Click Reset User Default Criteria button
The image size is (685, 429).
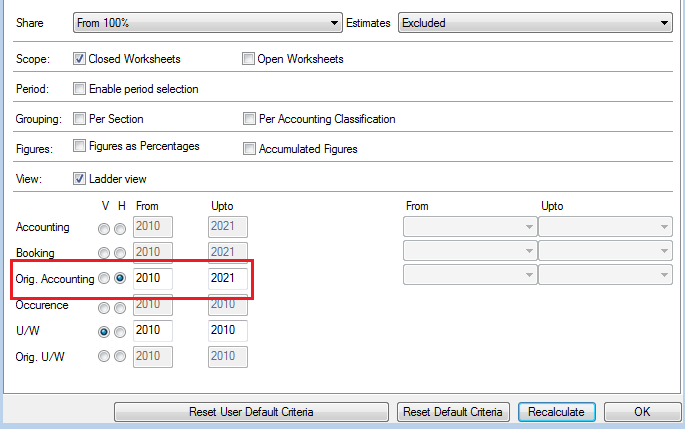251,412
